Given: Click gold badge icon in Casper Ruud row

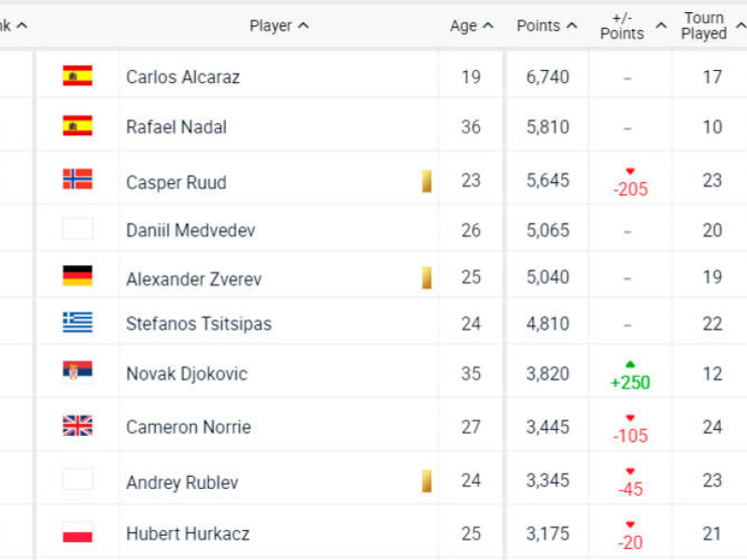Looking at the screenshot, I should click(x=427, y=181).
